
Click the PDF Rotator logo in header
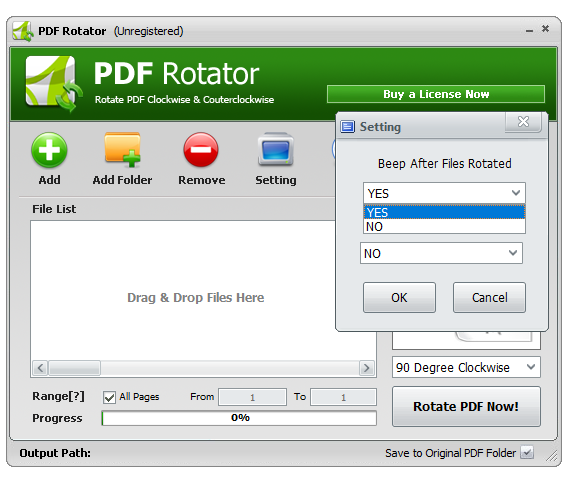pos(54,84)
